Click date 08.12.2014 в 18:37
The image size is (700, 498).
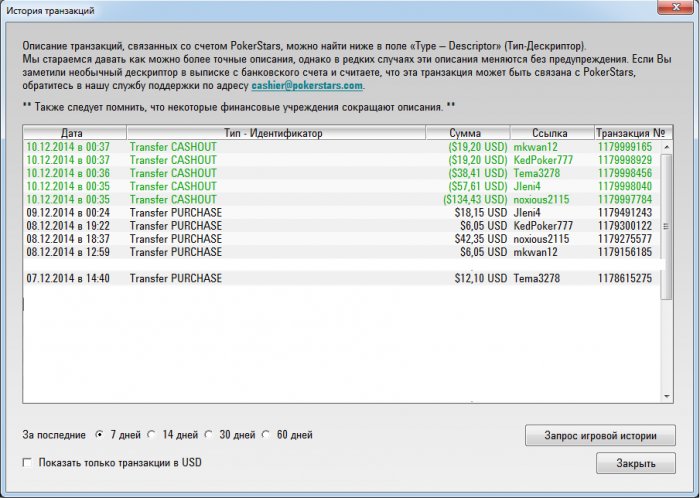click(x=68, y=239)
